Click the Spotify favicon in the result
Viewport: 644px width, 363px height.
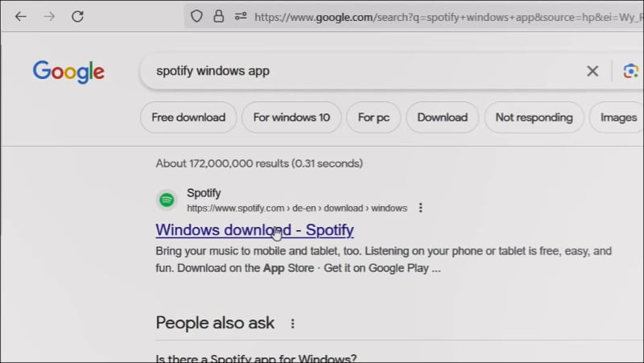tap(167, 200)
